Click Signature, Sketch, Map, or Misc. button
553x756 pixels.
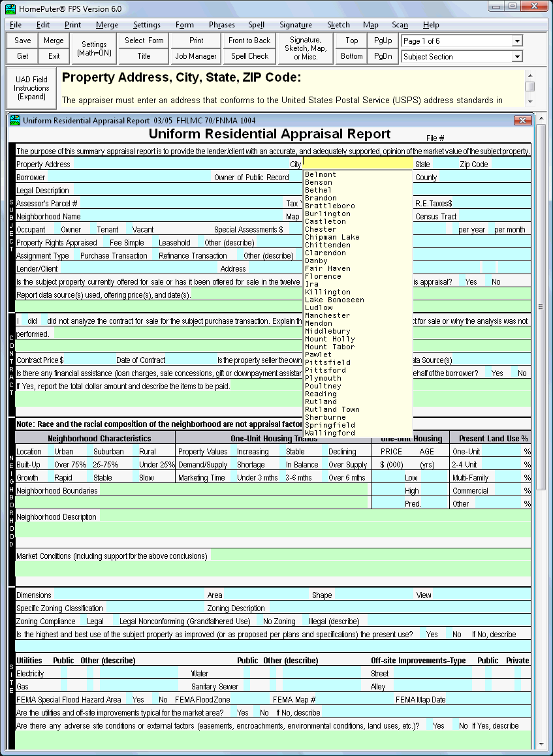(305, 48)
